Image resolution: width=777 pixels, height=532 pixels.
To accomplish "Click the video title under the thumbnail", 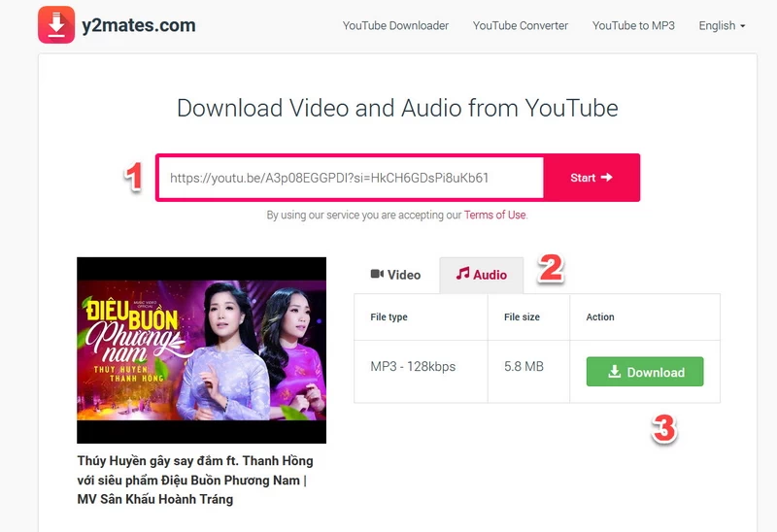I will (195, 480).
